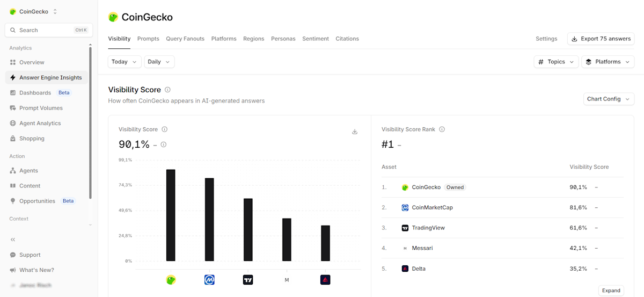This screenshot has width=644, height=297.
Task: Click the Shopping bag icon
Action: click(13, 139)
